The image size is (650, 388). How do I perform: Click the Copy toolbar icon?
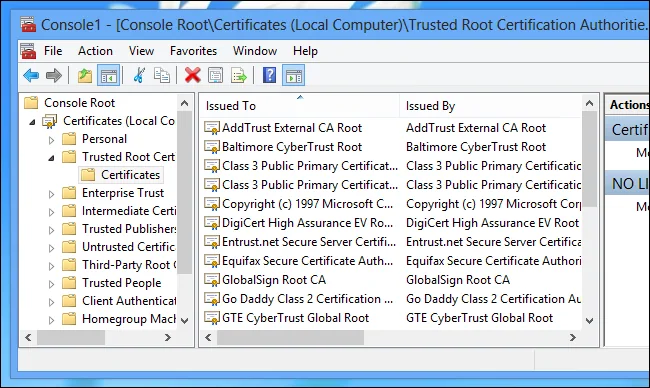(x=162, y=75)
